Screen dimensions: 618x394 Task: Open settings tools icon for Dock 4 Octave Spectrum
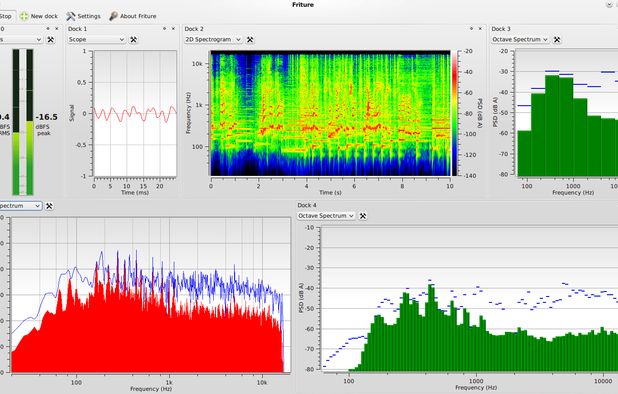click(363, 216)
